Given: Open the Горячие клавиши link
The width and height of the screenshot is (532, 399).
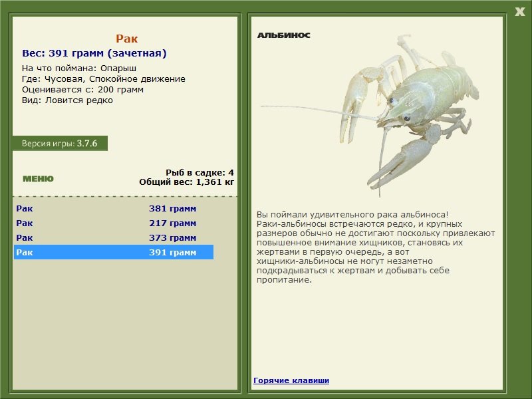Looking at the screenshot, I should (x=291, y=380).
